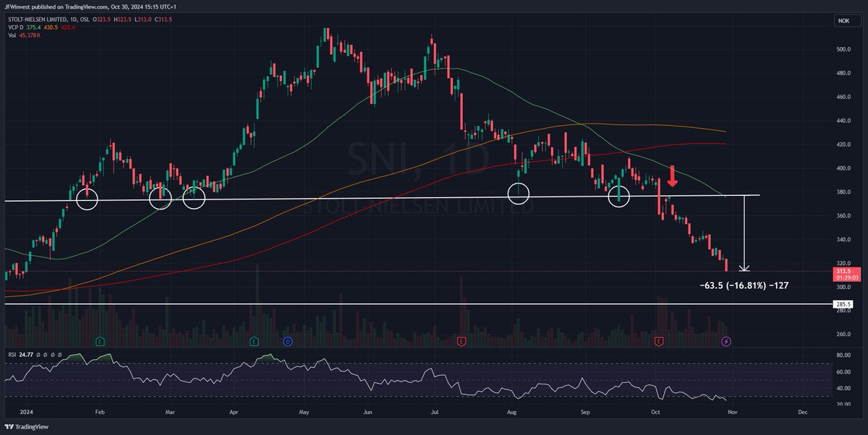
Task: Click the blue dividend D marker
Action: point(288,340)
